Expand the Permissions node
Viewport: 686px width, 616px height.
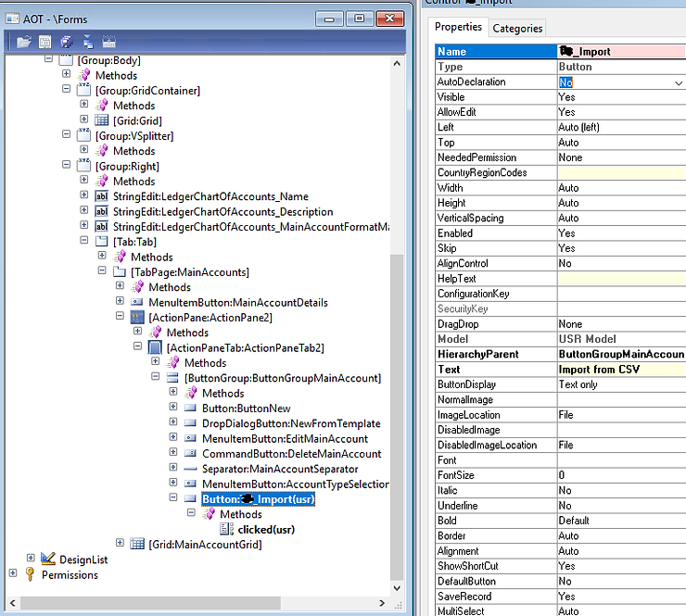click(x=13, y=572)
